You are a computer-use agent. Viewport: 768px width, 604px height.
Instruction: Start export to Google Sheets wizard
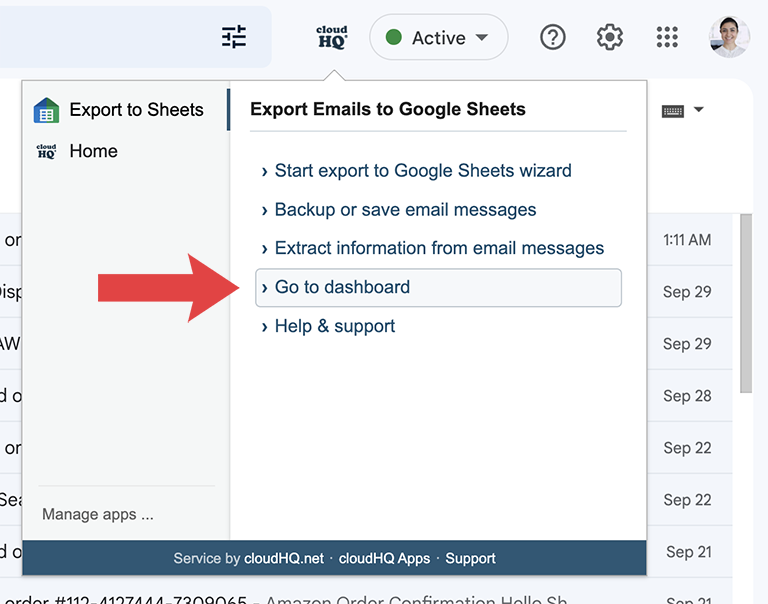pyautogui.click(x=423, y=170)
